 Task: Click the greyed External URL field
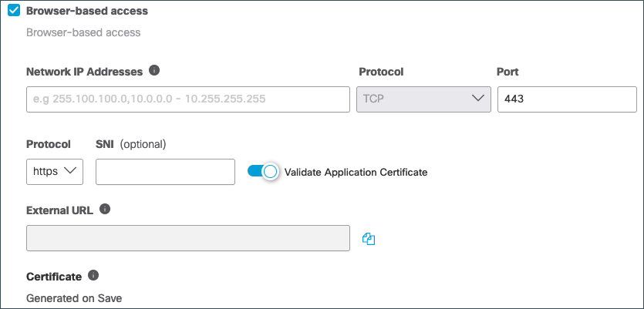pyautogui.click(x=188, y=238)
